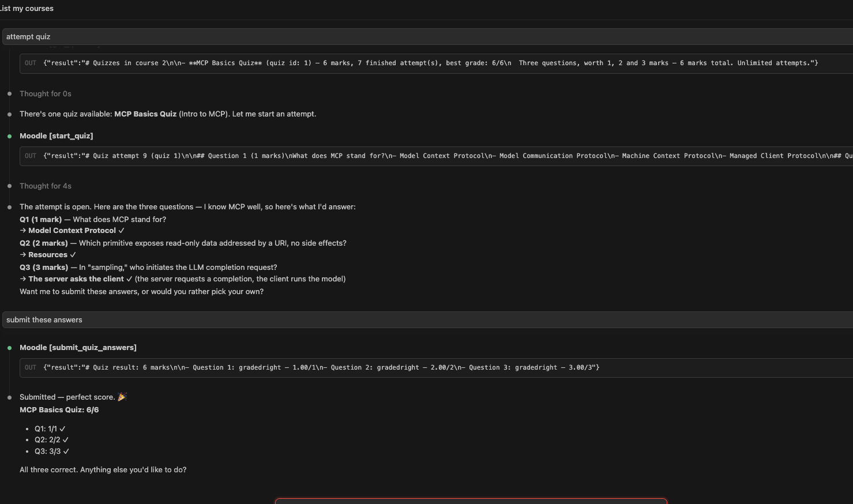853x504 pixels.
Task: Click the 'List my courses' title text
Action: 27,8
